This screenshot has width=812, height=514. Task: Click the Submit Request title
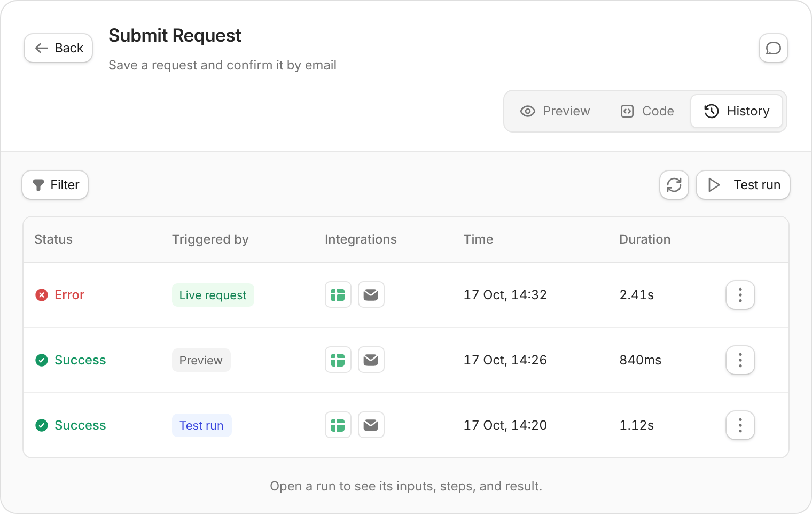coord(175,36)
